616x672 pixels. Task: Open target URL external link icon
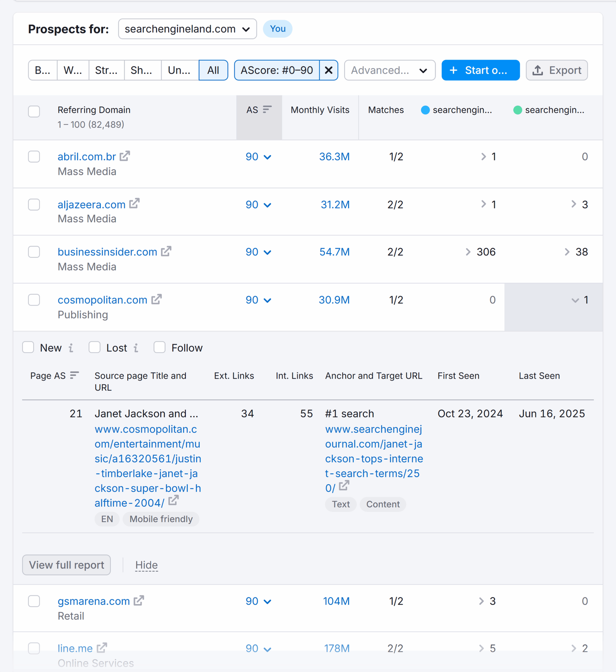(x=344, y=486)
